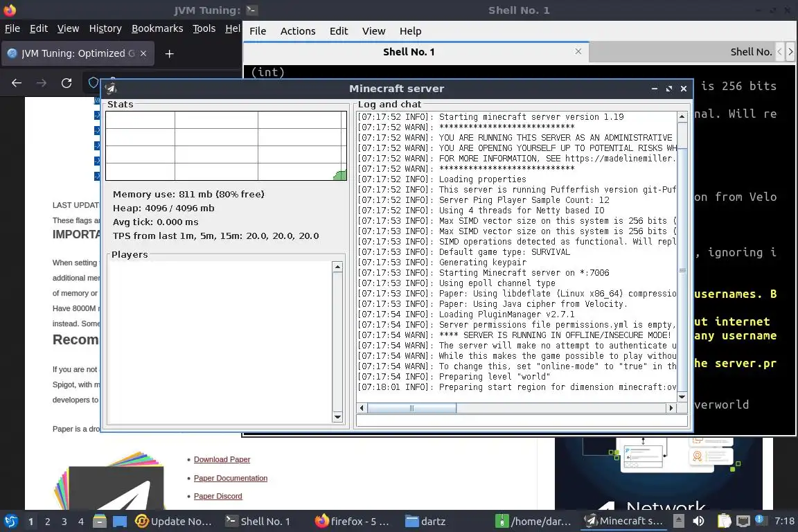This screenshot has height=532, width=798.
Task: Click the update notification tray icon
Action: 759,520
